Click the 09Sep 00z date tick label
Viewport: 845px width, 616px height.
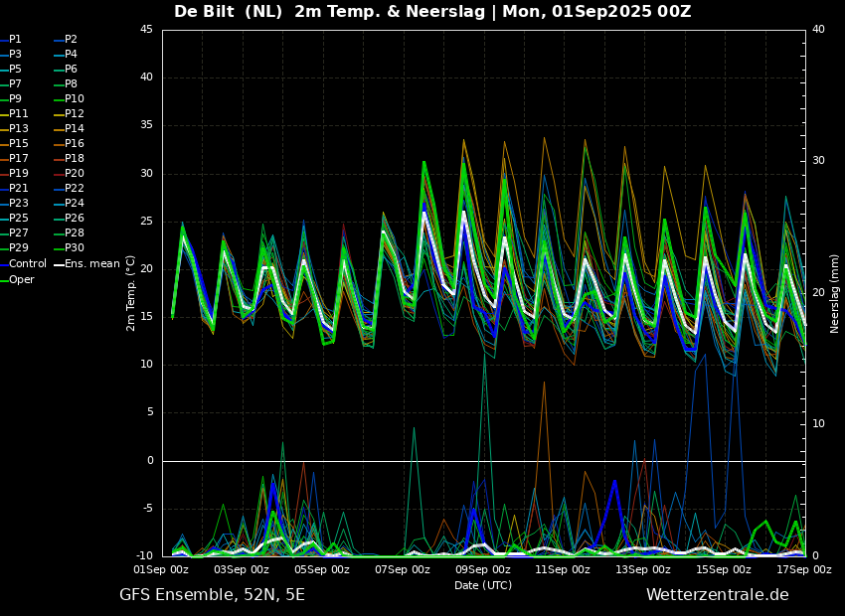click(482, 570)
